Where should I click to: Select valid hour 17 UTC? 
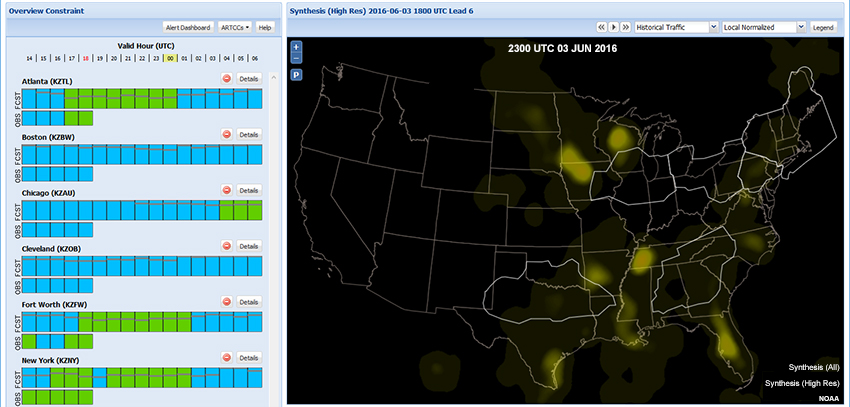pos(72,59)
